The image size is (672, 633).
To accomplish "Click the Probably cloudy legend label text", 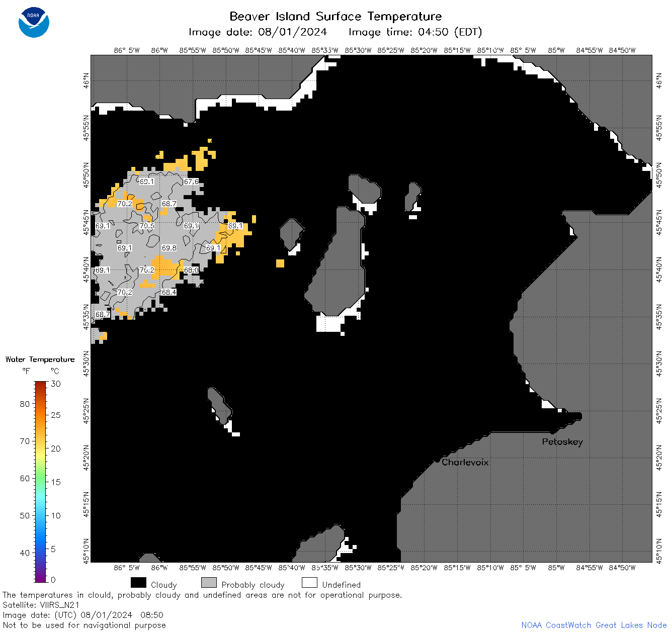I will click(x=253, y=585).
